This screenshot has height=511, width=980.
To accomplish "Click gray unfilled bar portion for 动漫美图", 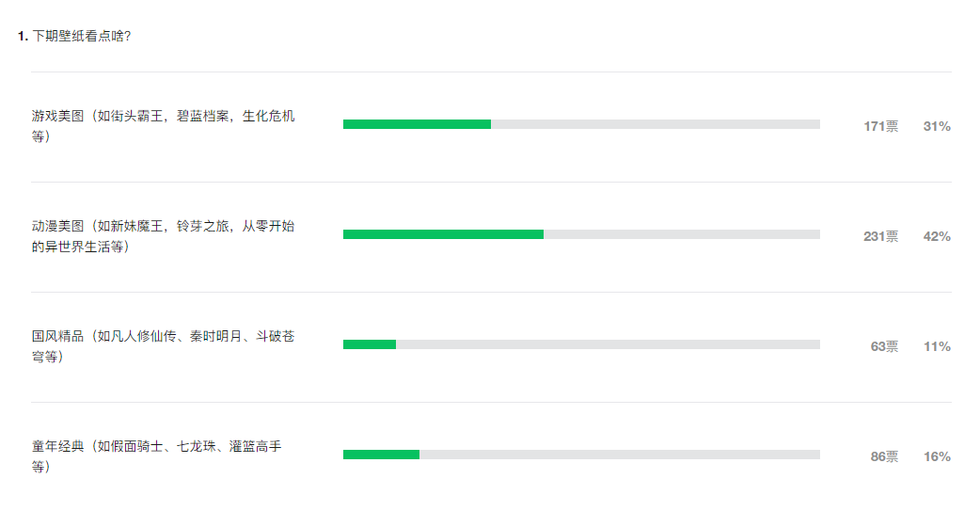I will [682, 234].
